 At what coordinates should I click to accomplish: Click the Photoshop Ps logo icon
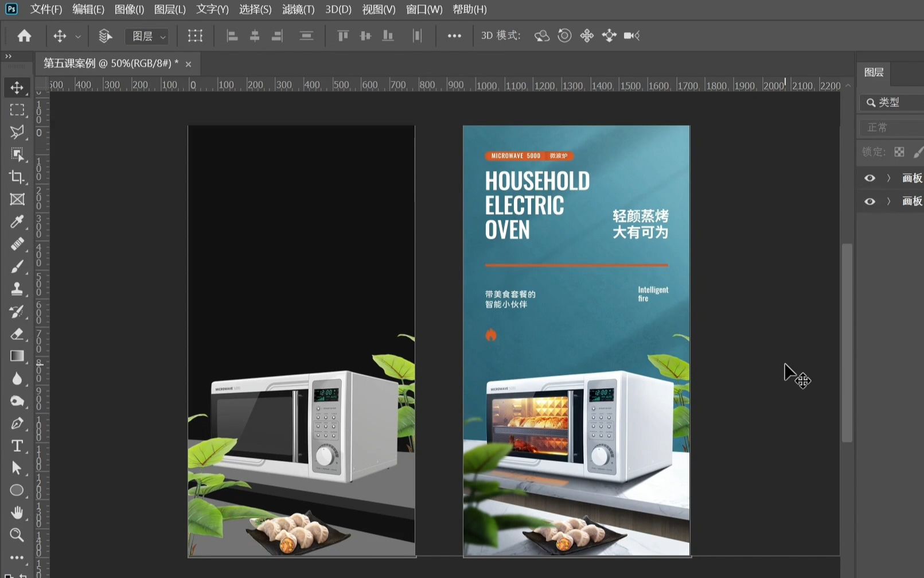point(11,9)
